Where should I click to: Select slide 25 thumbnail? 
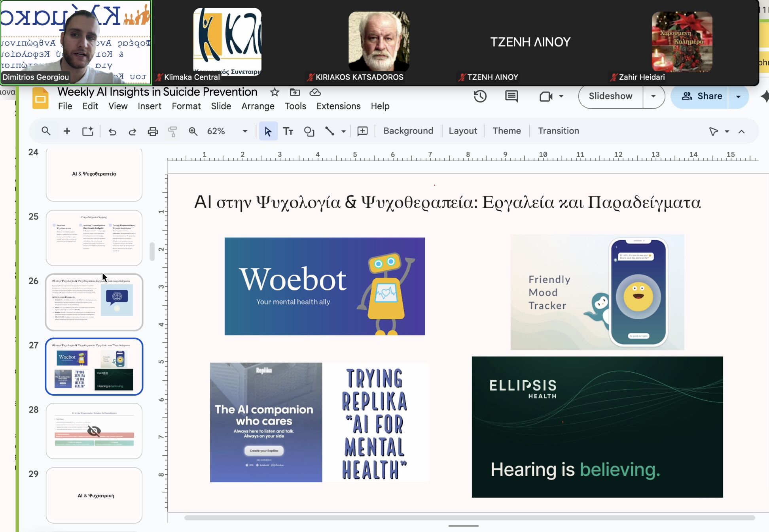point(94,238)
